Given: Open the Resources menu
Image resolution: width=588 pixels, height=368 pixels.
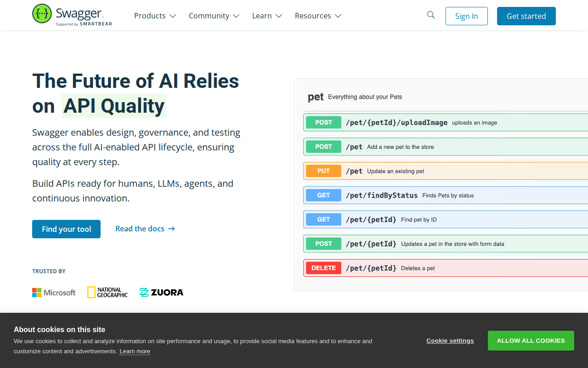Looking at the screenshot, I should click(318, 16).
